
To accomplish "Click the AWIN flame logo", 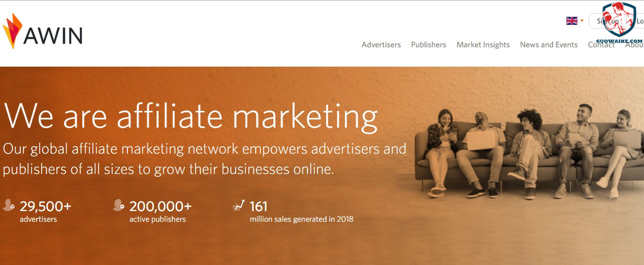I will pos(12,31).
